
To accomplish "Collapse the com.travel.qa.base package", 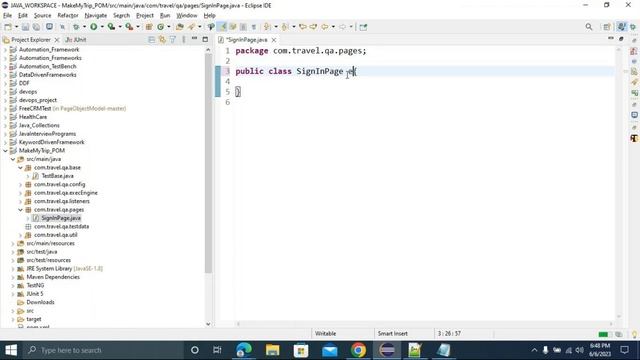I will click(x=20, y=168).
